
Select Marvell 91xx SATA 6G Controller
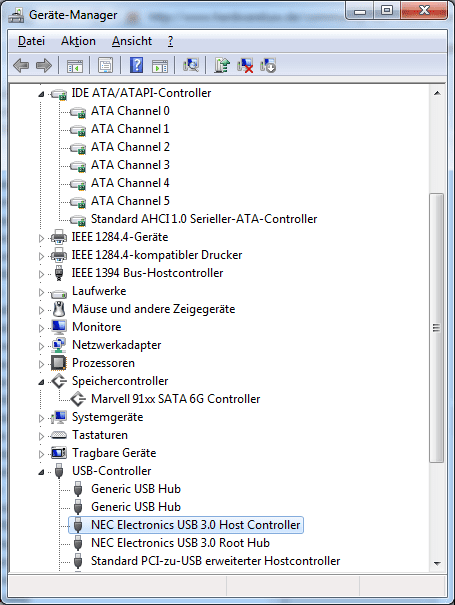pyautogui.click(x=176, y=399)
